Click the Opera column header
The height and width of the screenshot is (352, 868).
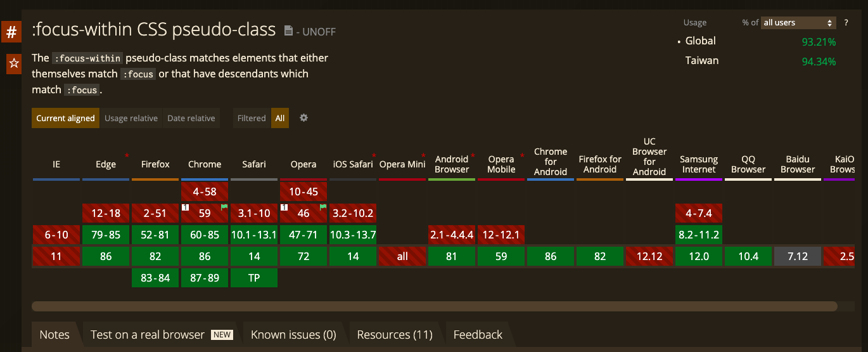point(303,164)
